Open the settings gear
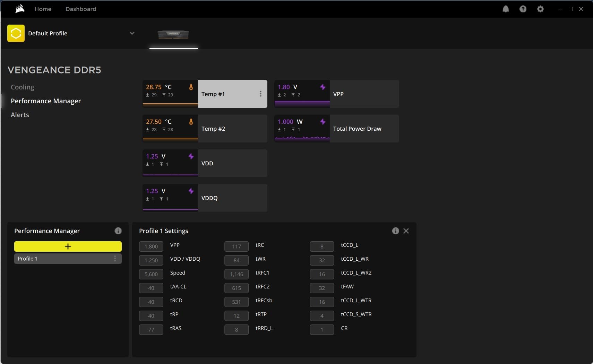Viewport: 593px width, 364px height. (540, 9)
